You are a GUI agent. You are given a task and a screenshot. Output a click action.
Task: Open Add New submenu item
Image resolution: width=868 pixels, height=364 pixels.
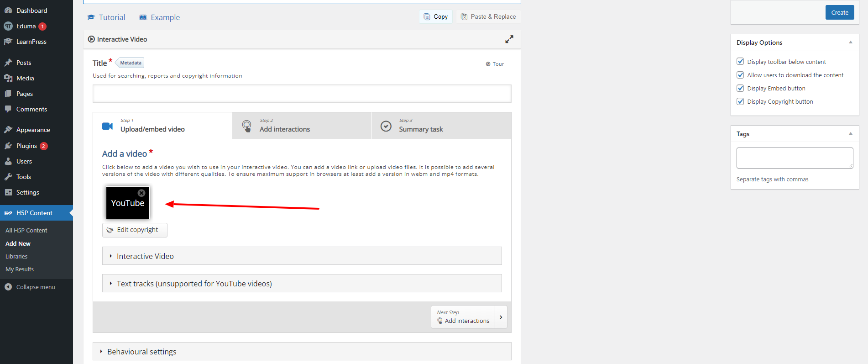(18, 244)
